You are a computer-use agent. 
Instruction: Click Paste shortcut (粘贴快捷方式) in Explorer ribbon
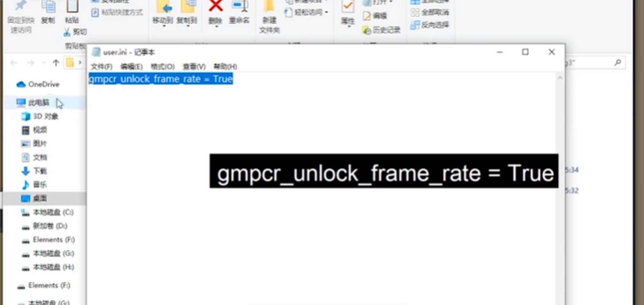(117, 13)
